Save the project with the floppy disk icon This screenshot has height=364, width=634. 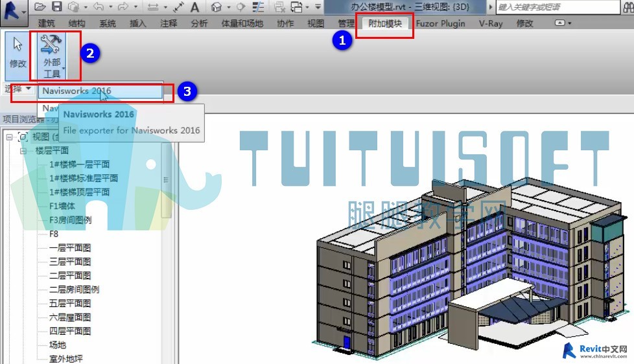pos(56,6)
